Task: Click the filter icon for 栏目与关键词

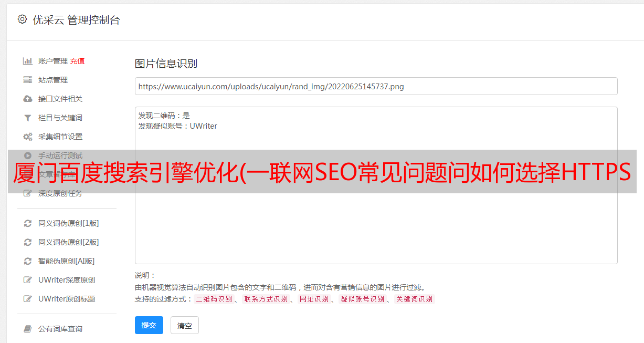Action: [28, 118]
